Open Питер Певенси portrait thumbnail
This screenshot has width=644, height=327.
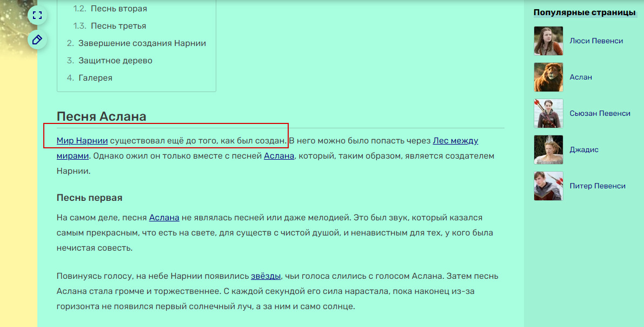[x=548, y=186]
